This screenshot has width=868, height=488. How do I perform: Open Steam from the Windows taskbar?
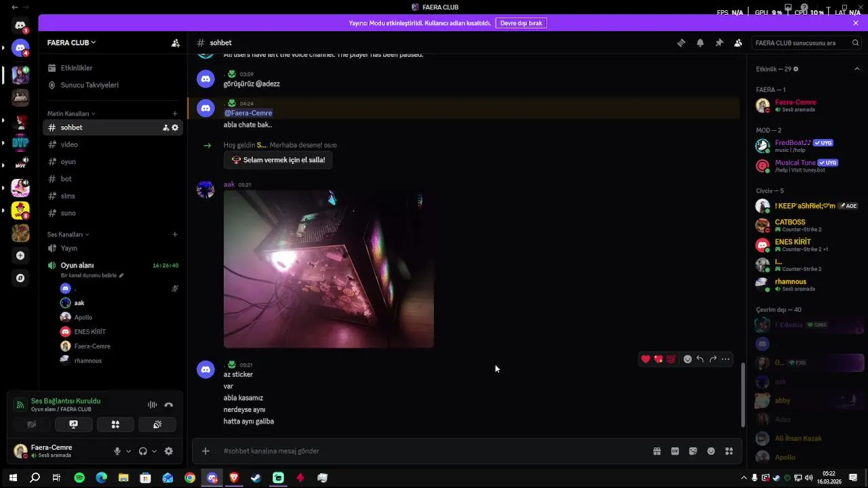pyautogui.click(x=256, y=478)
